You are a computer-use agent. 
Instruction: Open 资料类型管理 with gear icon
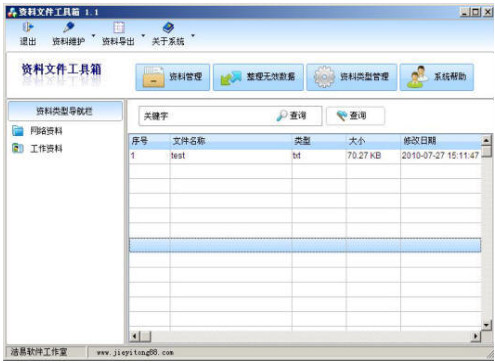(352, 77)
